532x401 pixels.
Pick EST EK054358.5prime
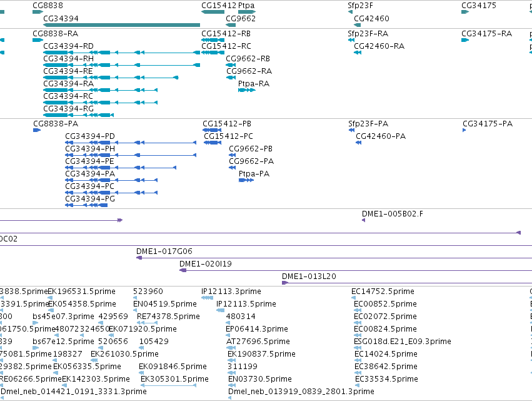click(x=83, y=304)
